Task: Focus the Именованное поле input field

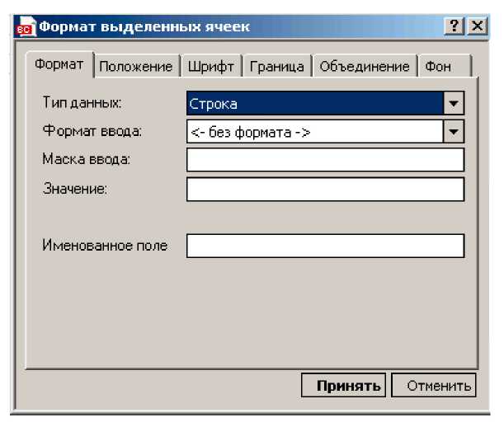Action: coord(325,246)
